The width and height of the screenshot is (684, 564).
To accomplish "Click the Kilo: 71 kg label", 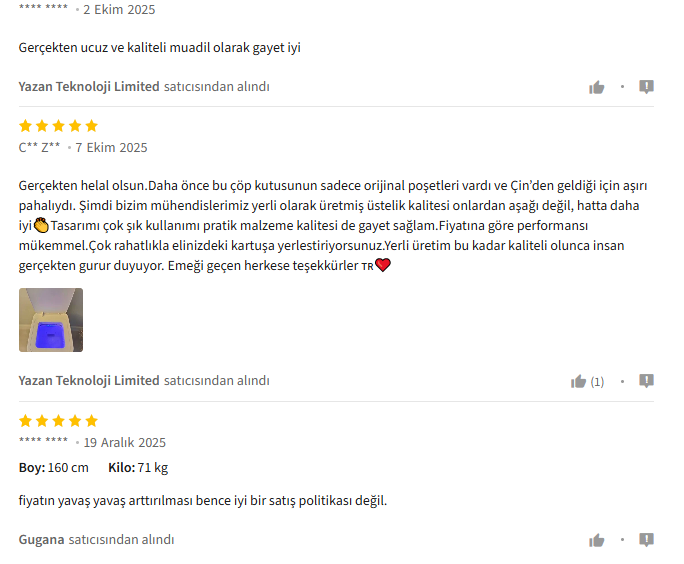I will click(x=138, y=468).
